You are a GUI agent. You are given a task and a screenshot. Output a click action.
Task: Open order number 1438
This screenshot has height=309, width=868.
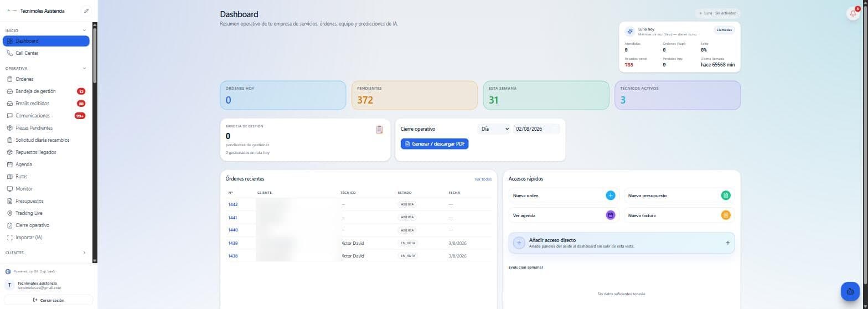pos(233,256)
